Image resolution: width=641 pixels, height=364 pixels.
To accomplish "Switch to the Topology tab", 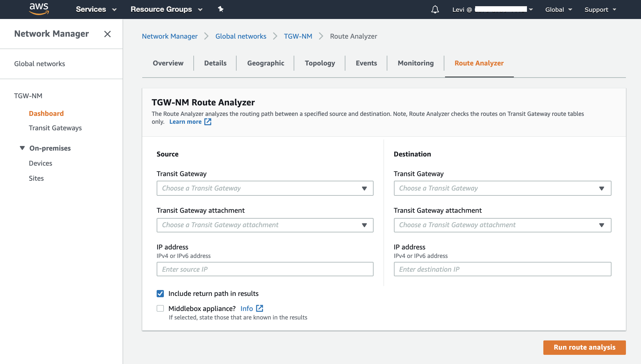I will tap(320, 63).
